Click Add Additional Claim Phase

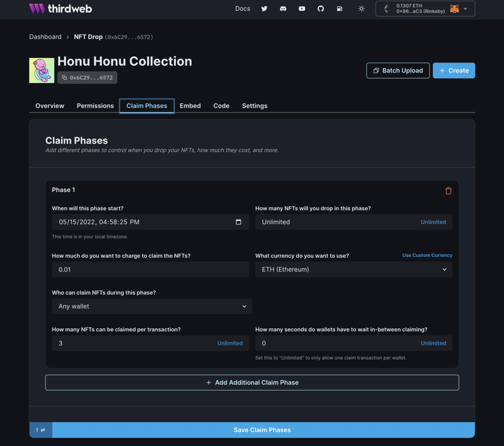pos(252,382)
